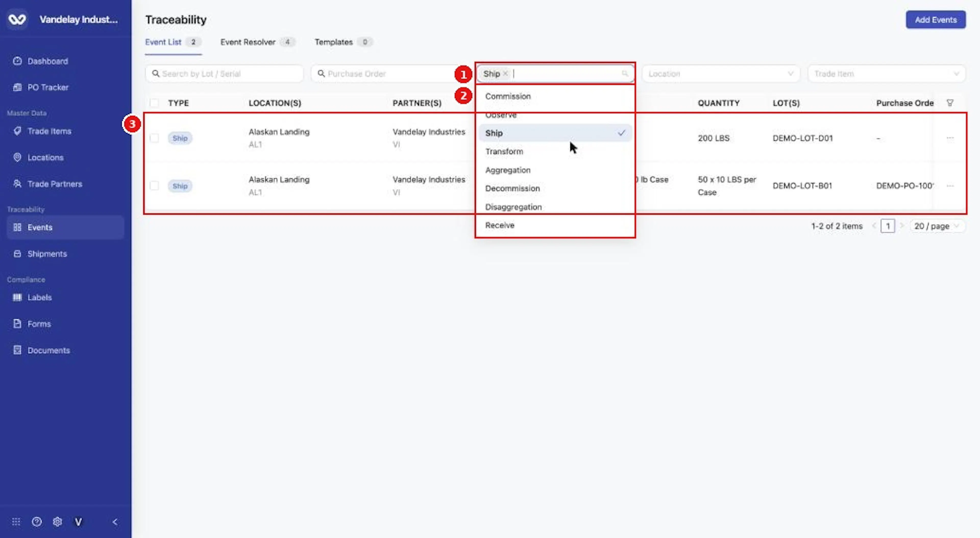
Task: Remove the Ship filter tag
Action: point(505,74)
